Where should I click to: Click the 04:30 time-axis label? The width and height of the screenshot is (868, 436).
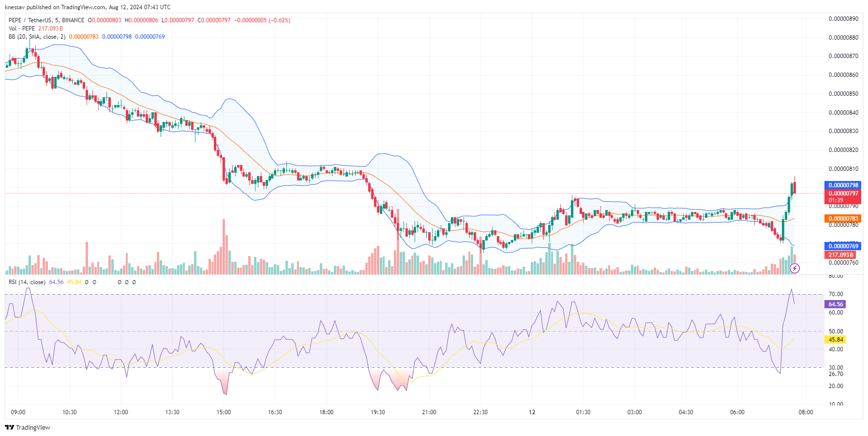click(686, 412)
